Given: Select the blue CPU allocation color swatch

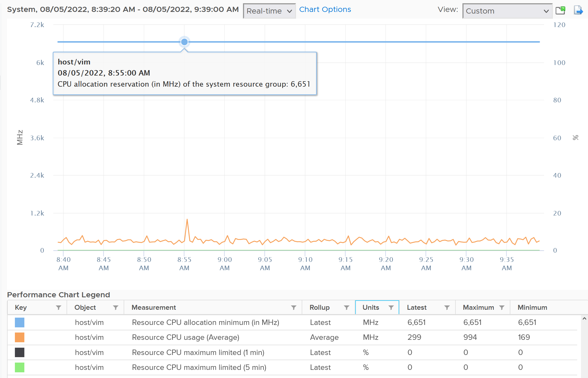Looking at the screenshot, I should click(x=19, y=322).
